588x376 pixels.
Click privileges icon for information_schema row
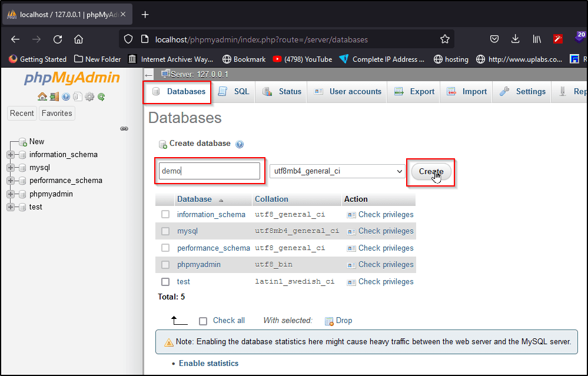pos(351,215)
